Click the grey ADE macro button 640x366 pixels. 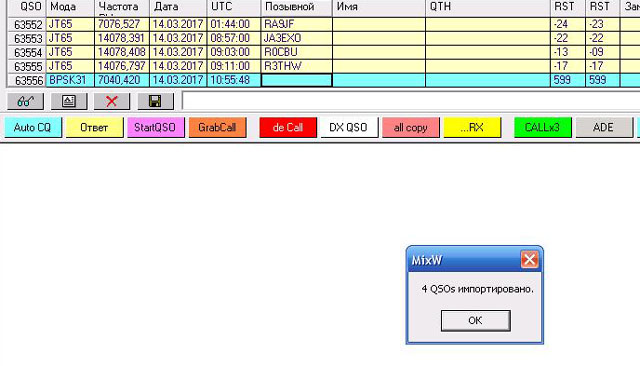604,127
